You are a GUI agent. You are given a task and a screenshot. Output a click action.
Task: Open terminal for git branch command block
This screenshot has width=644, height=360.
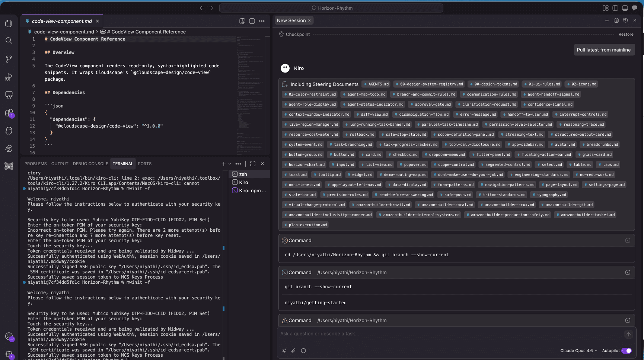click(628, 273)
